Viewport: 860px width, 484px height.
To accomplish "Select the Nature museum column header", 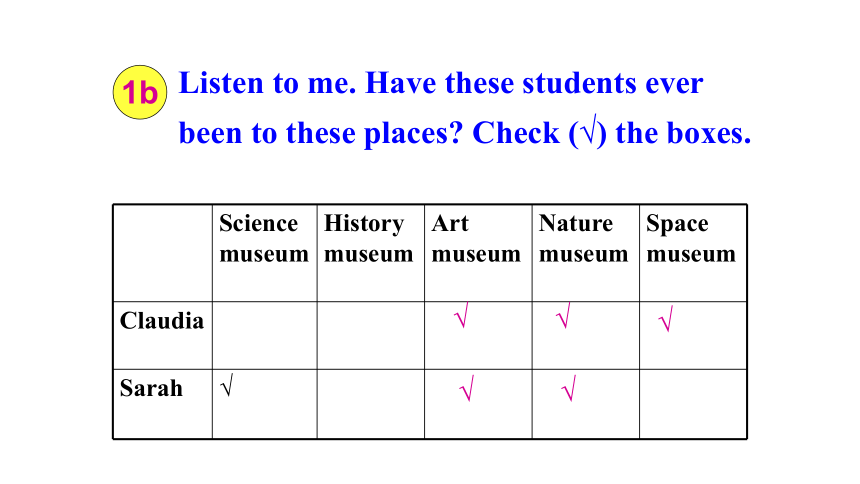I will (x=583, y=239).
